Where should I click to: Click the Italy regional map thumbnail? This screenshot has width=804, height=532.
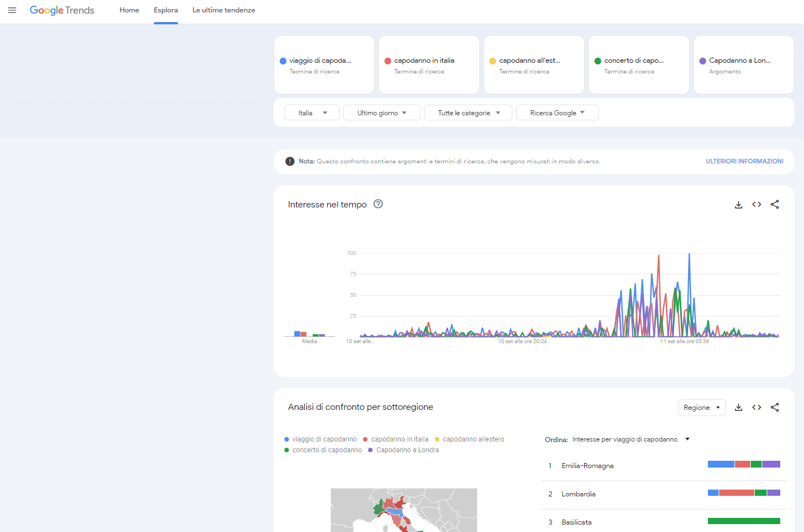click(x=404, y=510)
